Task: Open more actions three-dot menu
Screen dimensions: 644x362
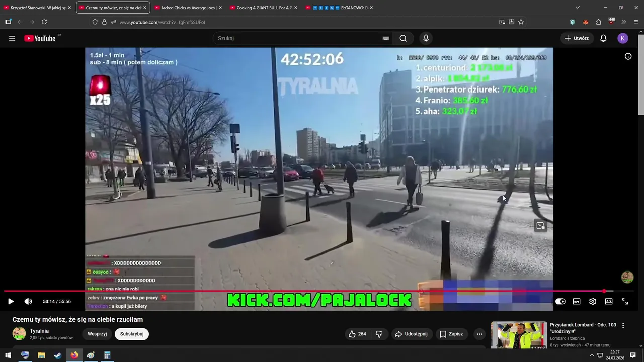Action: coord(479,334)
